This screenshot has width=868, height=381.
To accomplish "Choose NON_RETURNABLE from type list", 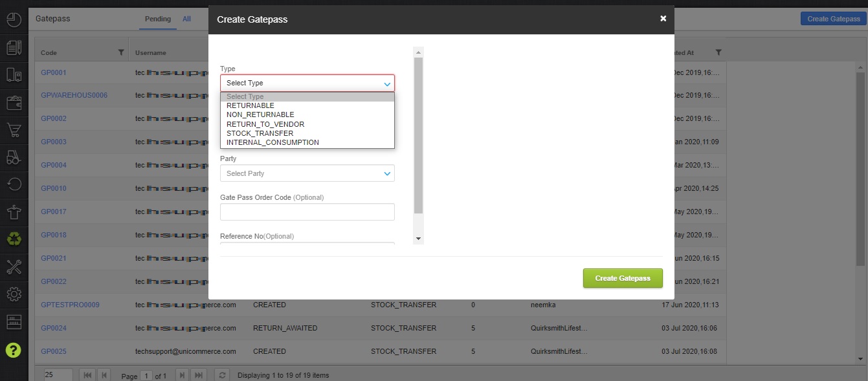I will tap(307, 114).
